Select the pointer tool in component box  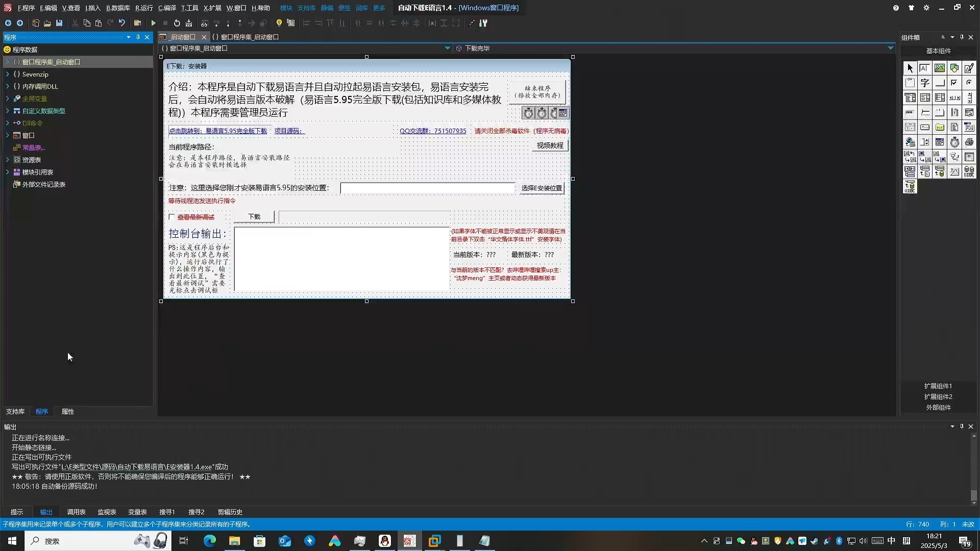910,68
